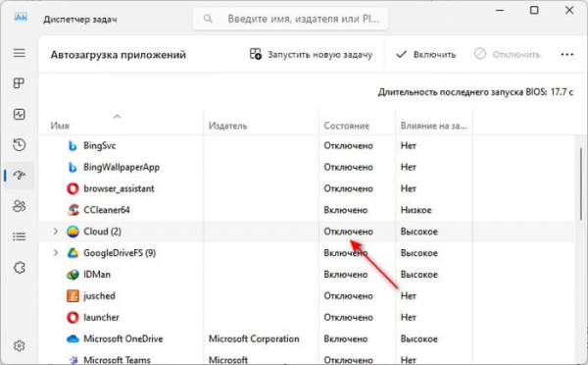Expand the Cloud (2) group
Image resolution: width=588 pixels, height=365 pixels.
(56, 232)
